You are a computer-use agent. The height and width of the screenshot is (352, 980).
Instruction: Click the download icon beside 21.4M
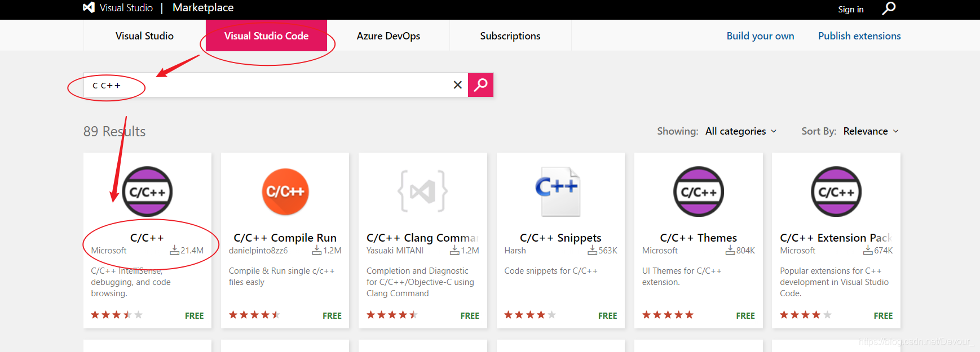175,250
